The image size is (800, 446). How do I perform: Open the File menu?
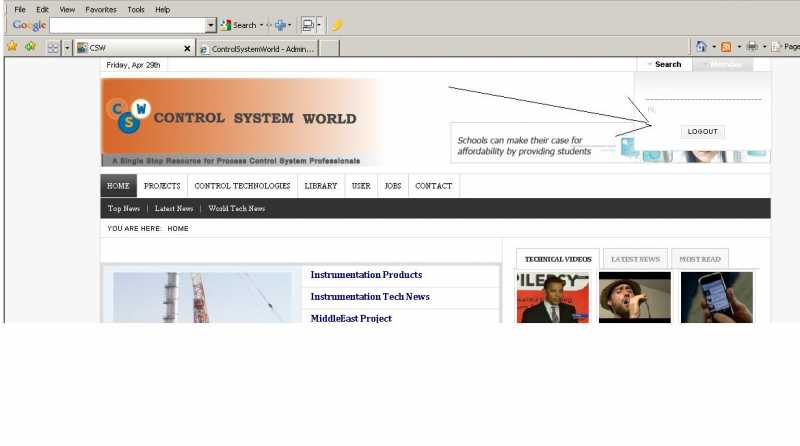[20, 9]
